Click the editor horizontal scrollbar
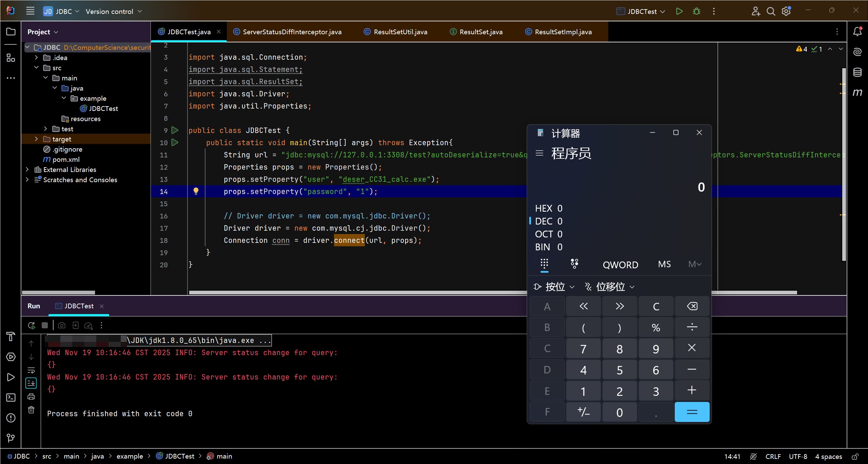This screenshot has width=868, height=464. tap(339, 292)
